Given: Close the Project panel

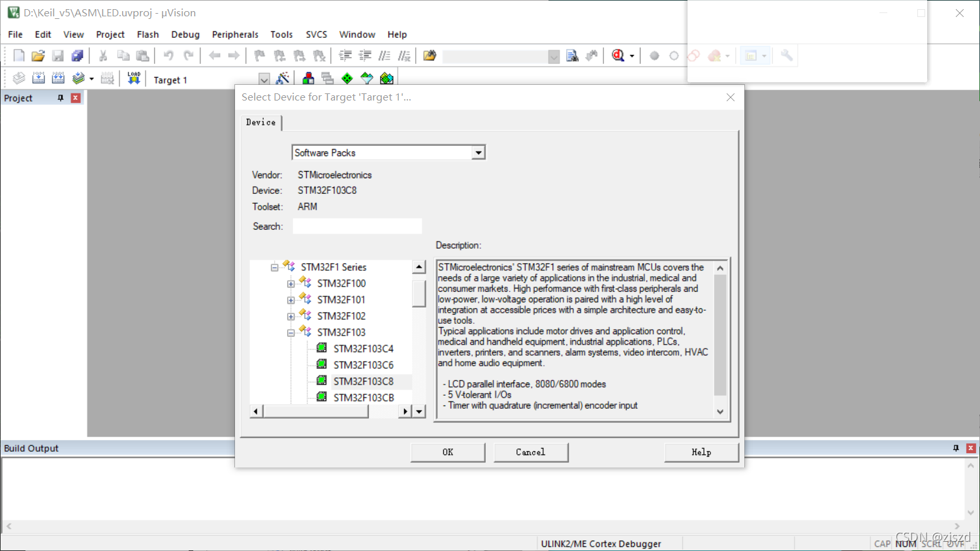Looking at the screenshot, I should pyautogui.click(x=76, y=98).
